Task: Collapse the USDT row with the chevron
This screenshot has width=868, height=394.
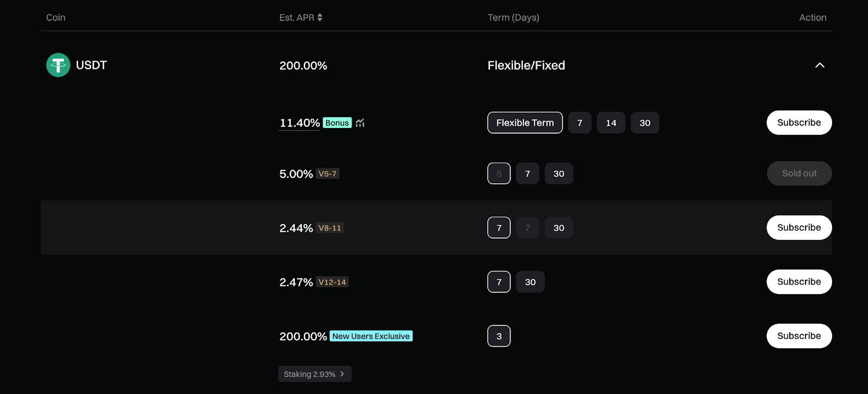Action: 819,65
